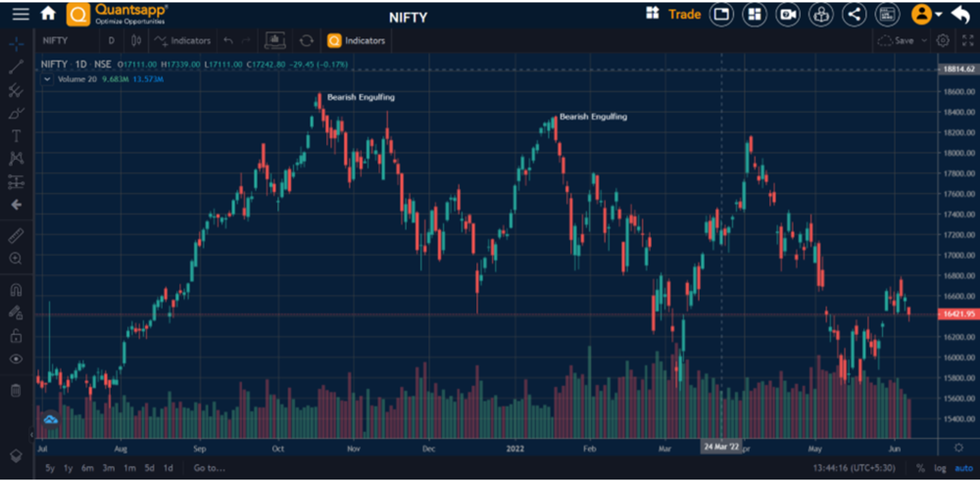Pick the ruler measure tool
The height and width of the screenshot is (481, 980).
(16, 235)
